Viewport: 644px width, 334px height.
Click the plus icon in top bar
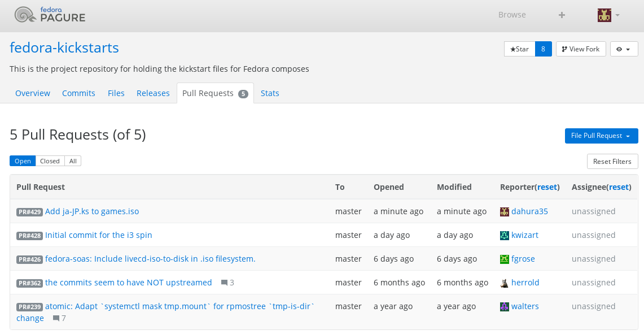562,15
